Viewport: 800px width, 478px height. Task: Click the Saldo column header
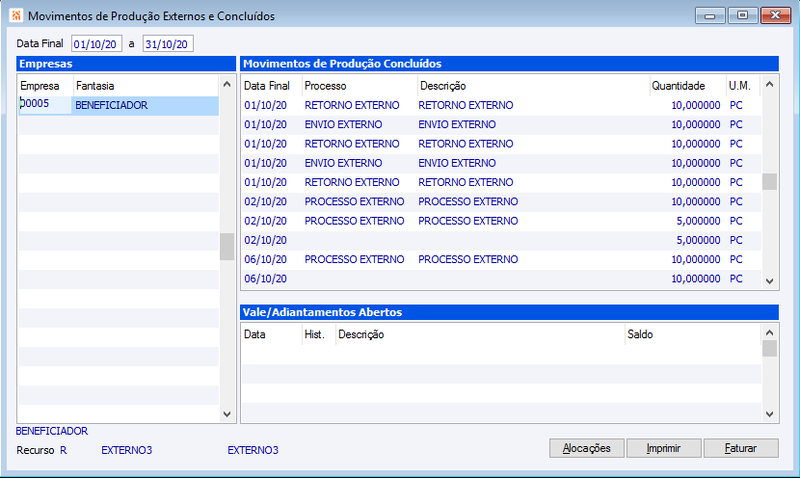tap(693, 334)
